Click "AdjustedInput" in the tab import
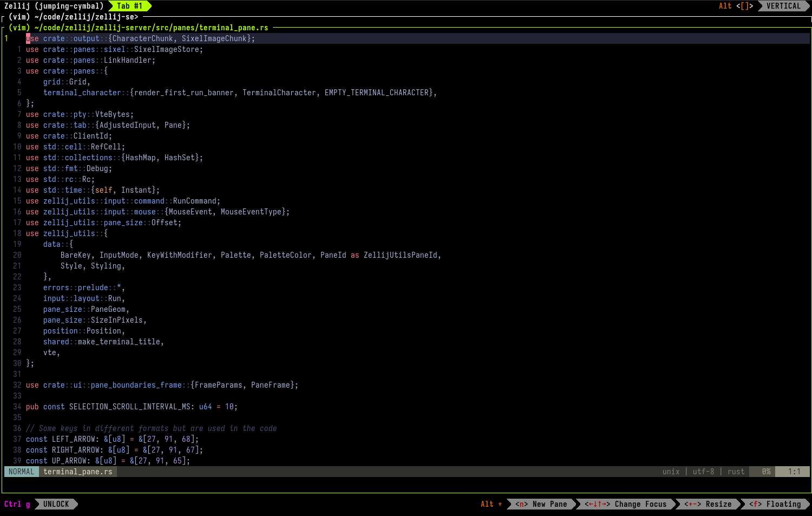 click(x=128, y=125)
